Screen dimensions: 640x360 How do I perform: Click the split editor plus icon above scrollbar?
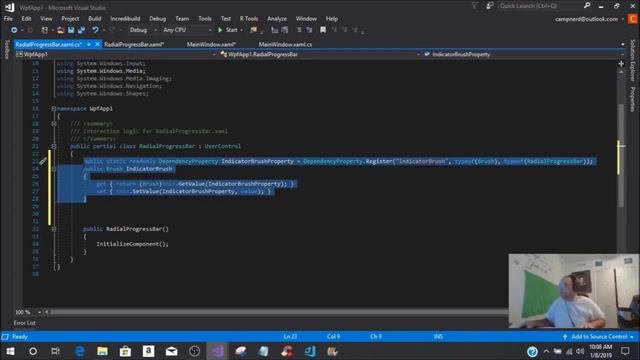(621, 64)
